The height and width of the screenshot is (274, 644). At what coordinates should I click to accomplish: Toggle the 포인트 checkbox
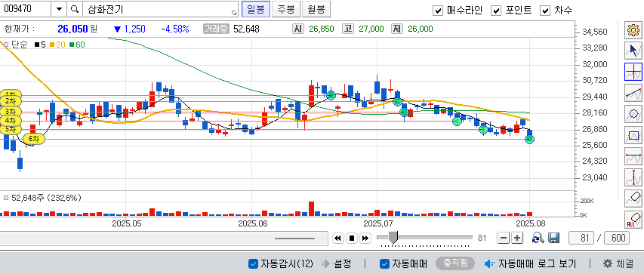coord(497,11)
